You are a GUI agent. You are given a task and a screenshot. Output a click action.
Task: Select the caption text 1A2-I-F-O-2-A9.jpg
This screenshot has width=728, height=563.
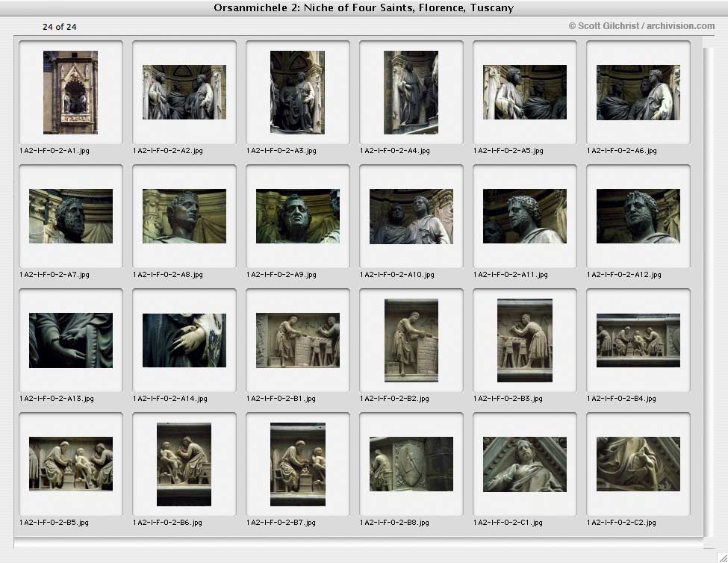click(x=281, y=274)
